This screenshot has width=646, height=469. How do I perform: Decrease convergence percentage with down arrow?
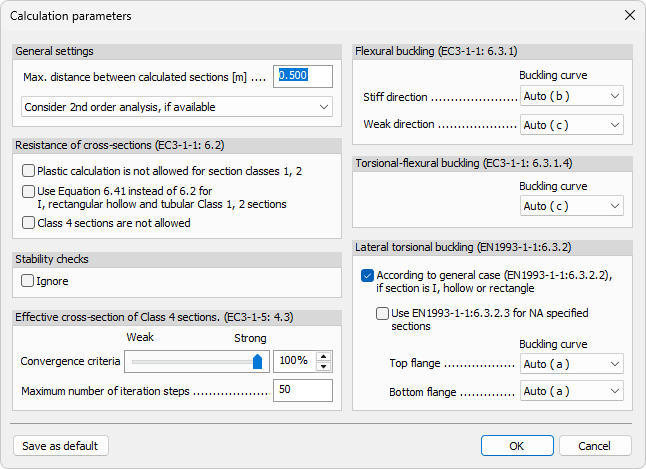(x=324, y=366)
